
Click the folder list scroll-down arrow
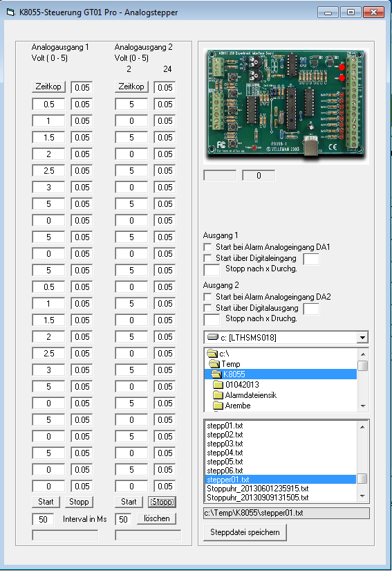point(362,406)
